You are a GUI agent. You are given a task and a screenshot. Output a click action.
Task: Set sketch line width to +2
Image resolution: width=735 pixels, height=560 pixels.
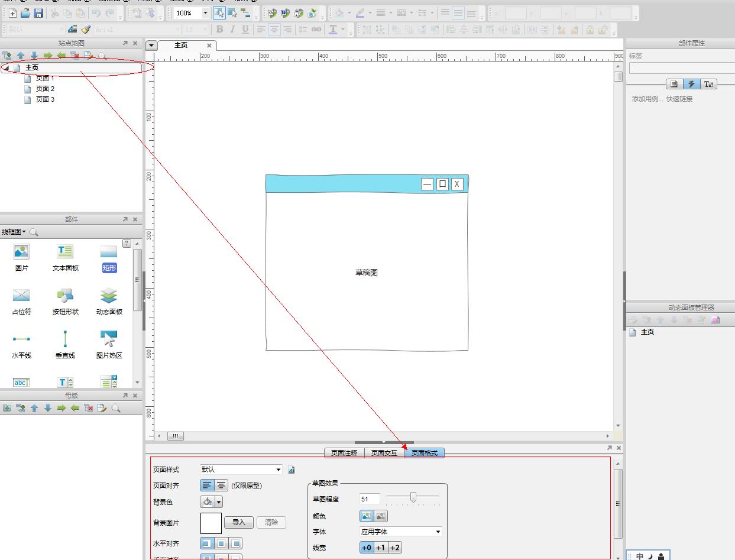tap(395, 548)
